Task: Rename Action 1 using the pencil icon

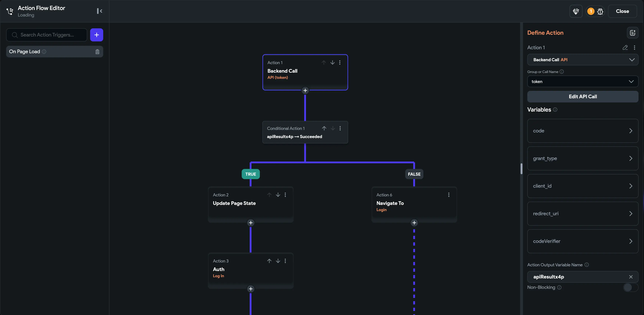Action: (625, 47)
